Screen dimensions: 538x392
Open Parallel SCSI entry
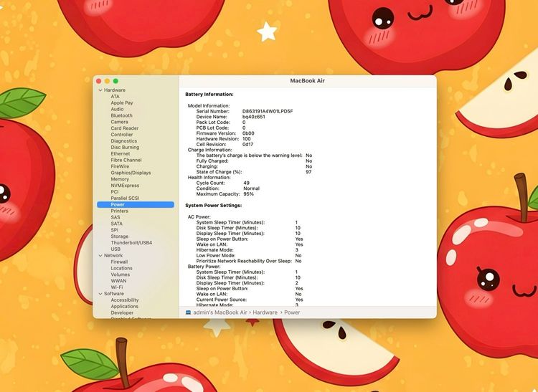125,198
